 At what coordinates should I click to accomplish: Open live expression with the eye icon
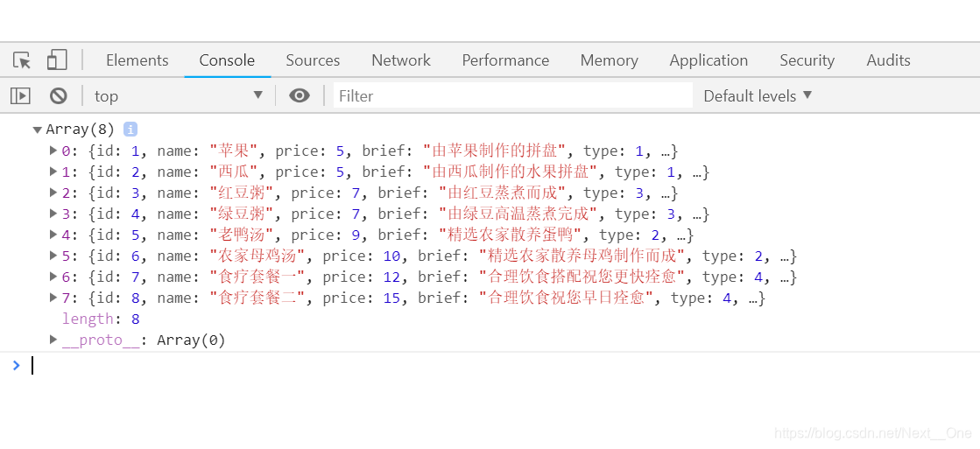tap(300, 95)
